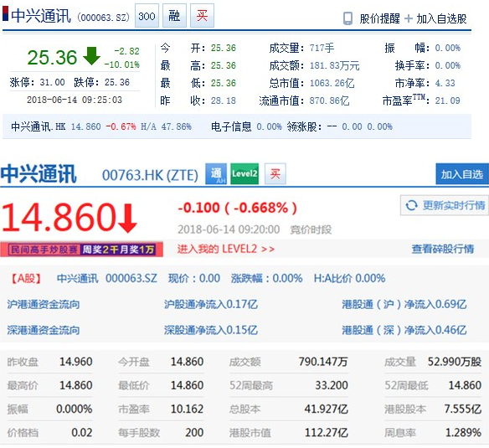Click the green Level2 badge
The image size is (489, 448).
coord(244,173)
